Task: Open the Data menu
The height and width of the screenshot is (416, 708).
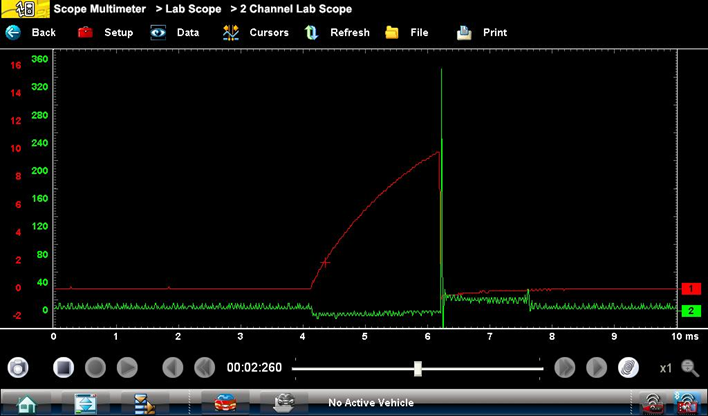Action: (174, 32)
